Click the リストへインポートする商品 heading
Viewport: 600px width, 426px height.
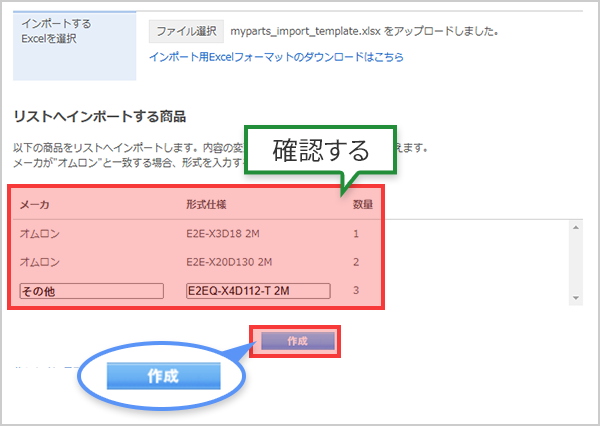[x=100, y=116]
